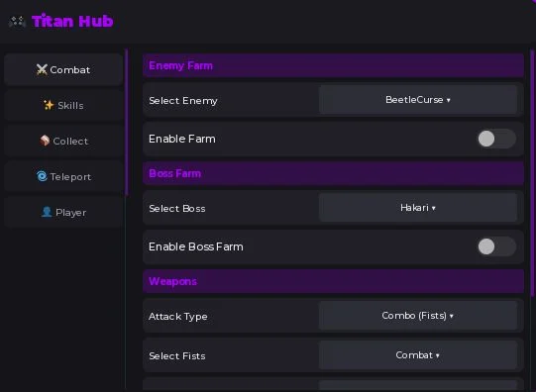This screenshot has width=536, height=392.
Task: Click the main panel vertical scrollbar
Action: tap(532, 173)
